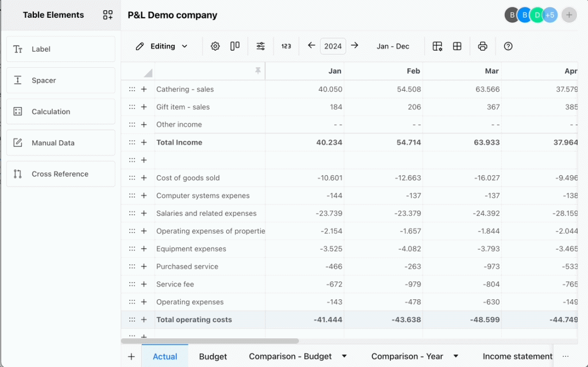The width and height of the screenshot is (588, 367).
Task: Open the Comparison - Year tab dropdown arrow
Action: click(456, 356)
